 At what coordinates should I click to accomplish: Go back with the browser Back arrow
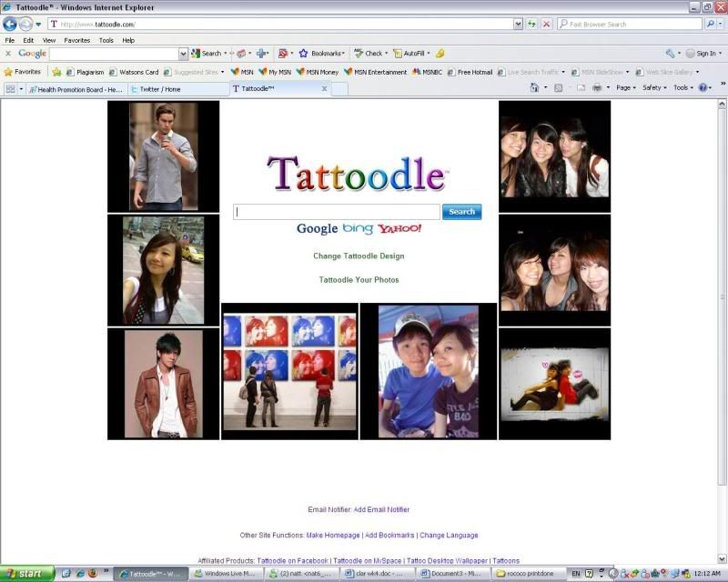tap(10, 24)
